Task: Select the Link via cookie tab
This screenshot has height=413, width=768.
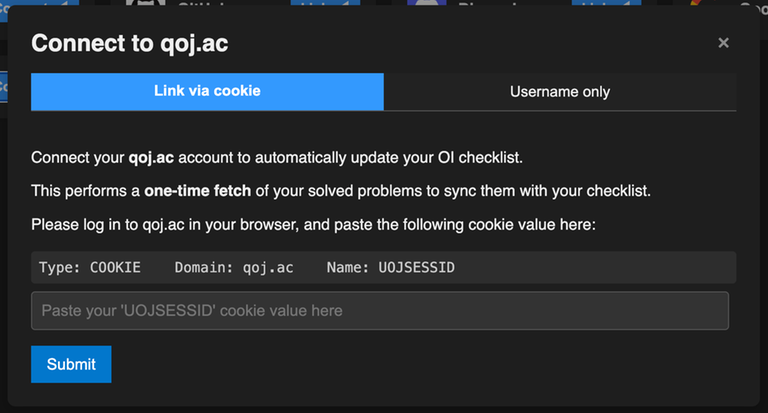Action: tap(207, 91)
